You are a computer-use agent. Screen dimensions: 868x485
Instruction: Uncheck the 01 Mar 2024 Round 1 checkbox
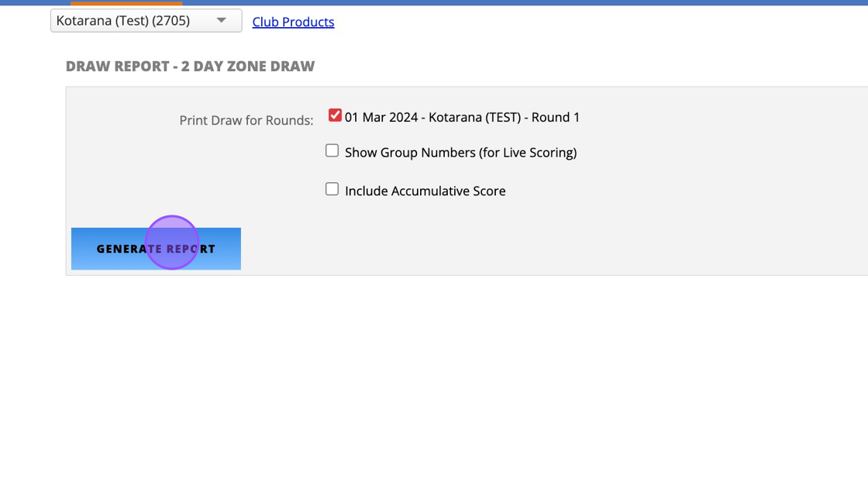pyautogui.click(x=335, y=115)
